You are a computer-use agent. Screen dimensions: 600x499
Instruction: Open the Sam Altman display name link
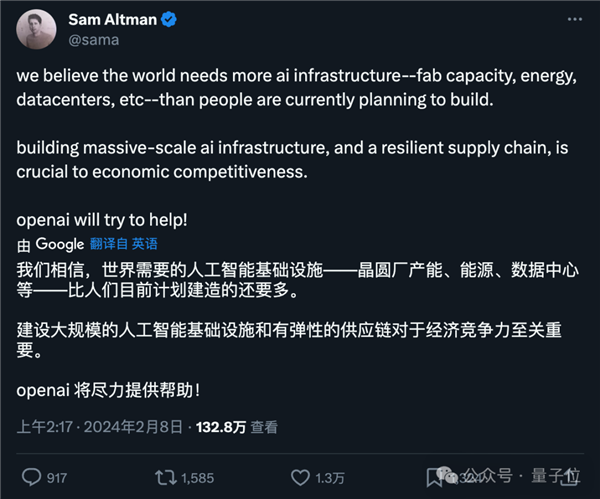click(114, 19)
